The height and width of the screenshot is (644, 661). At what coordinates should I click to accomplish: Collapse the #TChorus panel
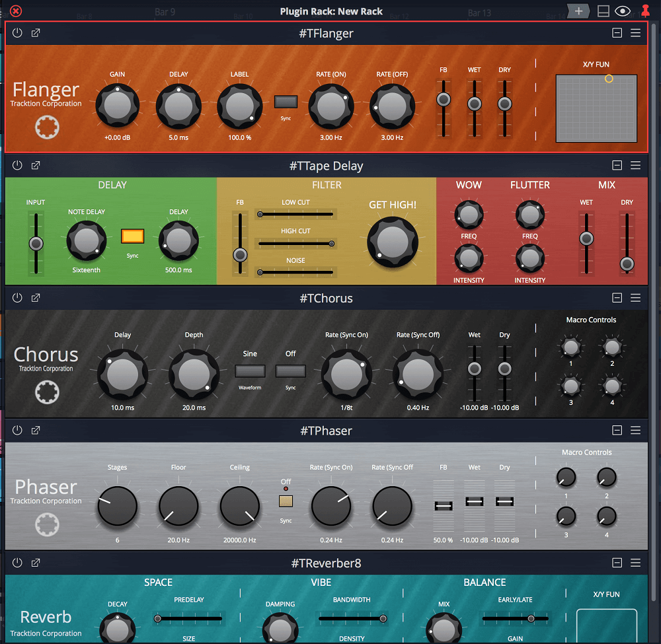tap(617, 298)
